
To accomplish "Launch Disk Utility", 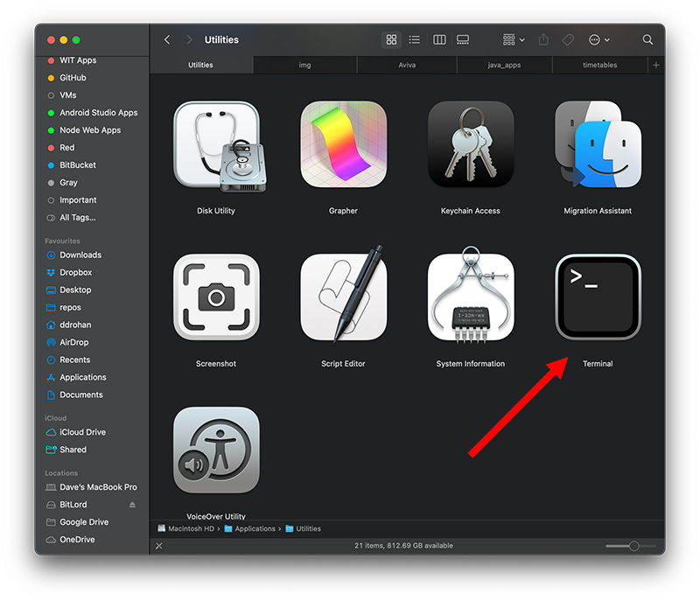I will tap(216, 144).
